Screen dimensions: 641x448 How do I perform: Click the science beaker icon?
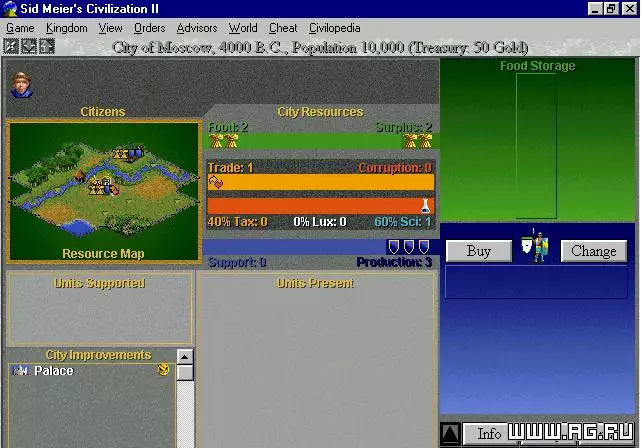pos(425,206)
